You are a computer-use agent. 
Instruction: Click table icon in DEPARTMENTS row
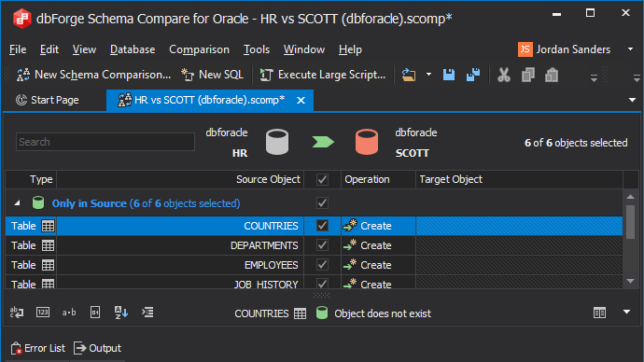tap(48, 245)
